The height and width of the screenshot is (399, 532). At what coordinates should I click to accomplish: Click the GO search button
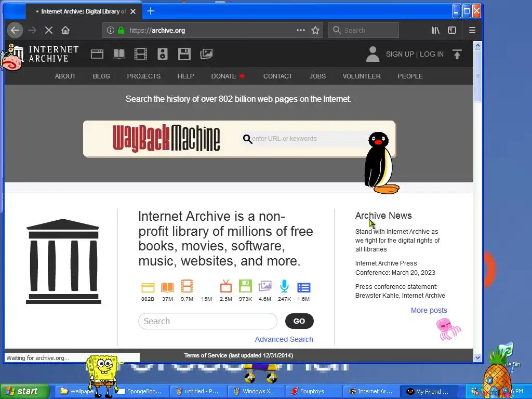(x=299, y=321)
